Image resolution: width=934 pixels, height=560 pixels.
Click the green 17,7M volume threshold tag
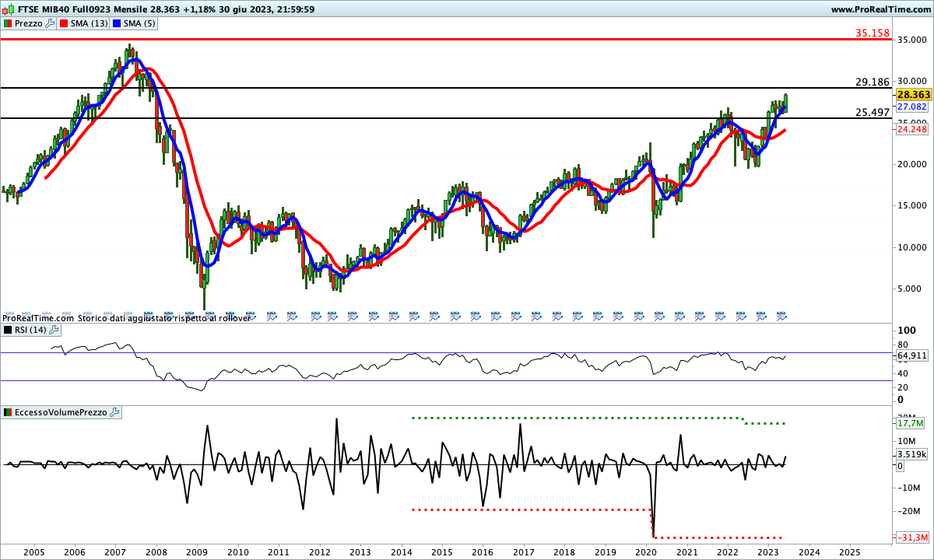[910, 423]
